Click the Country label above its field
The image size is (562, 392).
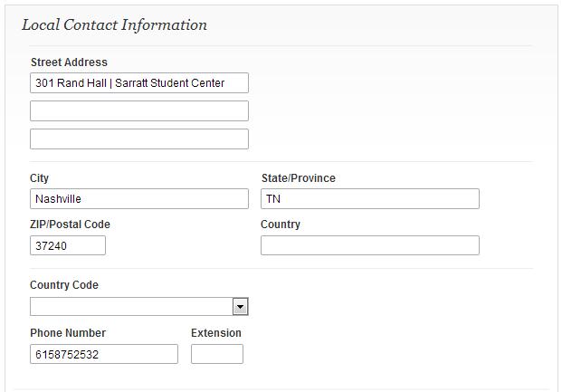click(x=281, y=225)
